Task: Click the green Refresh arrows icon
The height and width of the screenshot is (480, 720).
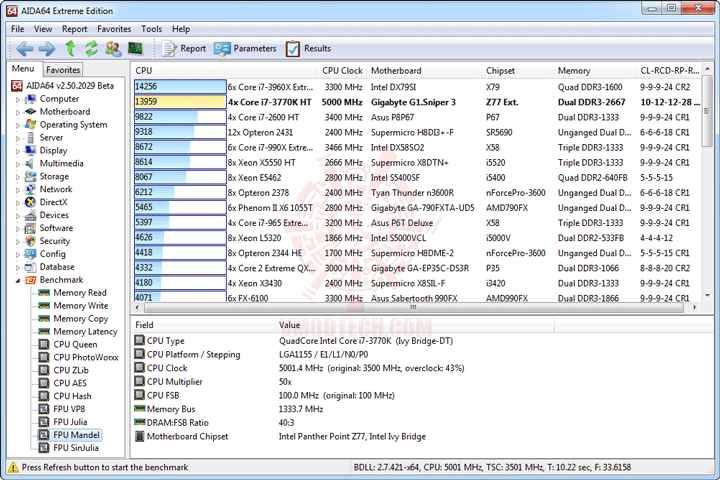Action: pos(91,48)
